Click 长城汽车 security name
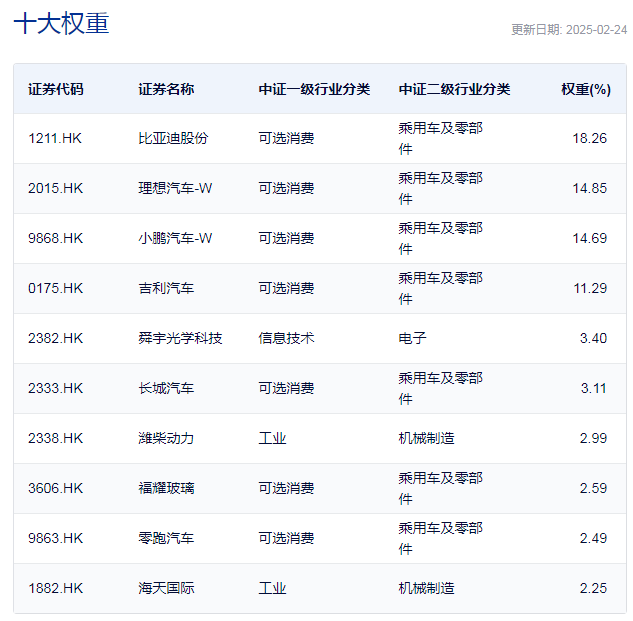This screenshot has height=621, width=633. coord(166,388)
